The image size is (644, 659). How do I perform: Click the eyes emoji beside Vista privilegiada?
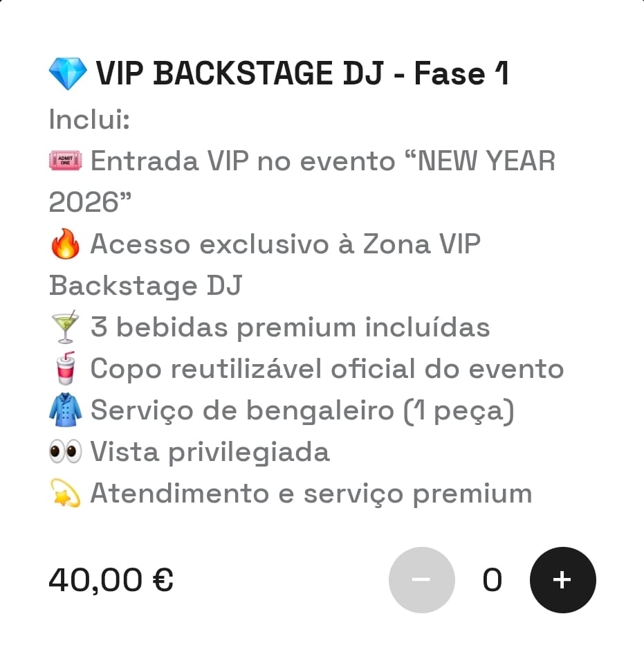coord(66,452)
